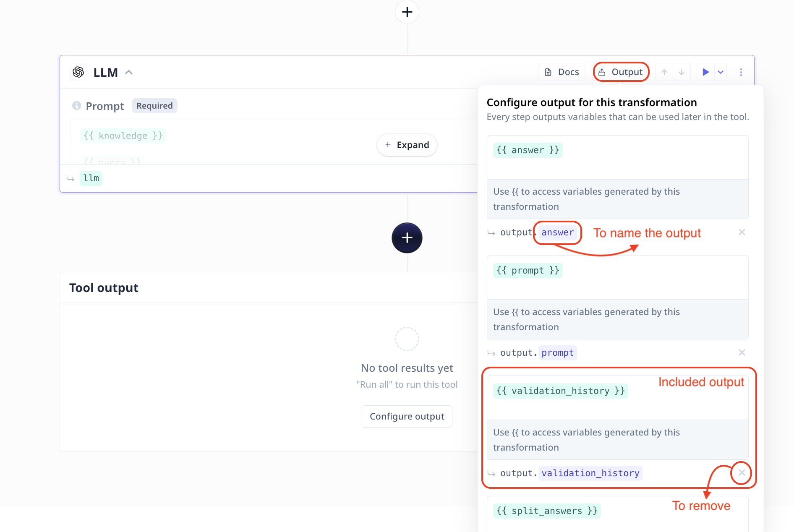Open the three-dot more options menu
The image size is (794, 532).
(x=741, y=72)
